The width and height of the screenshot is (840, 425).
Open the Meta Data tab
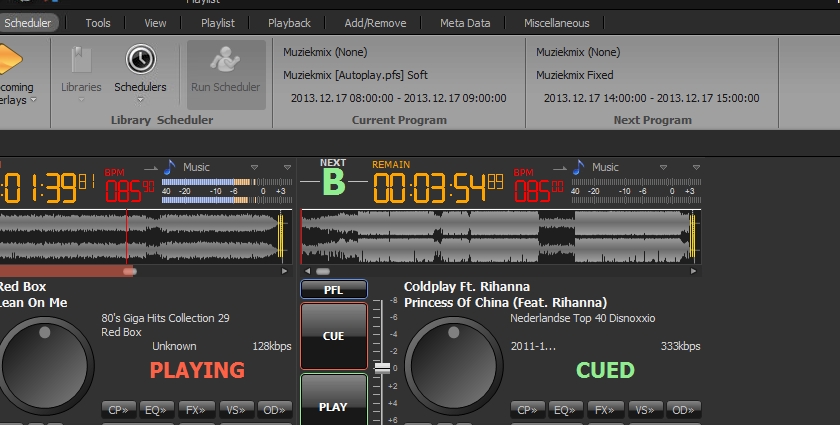point(465,23)
